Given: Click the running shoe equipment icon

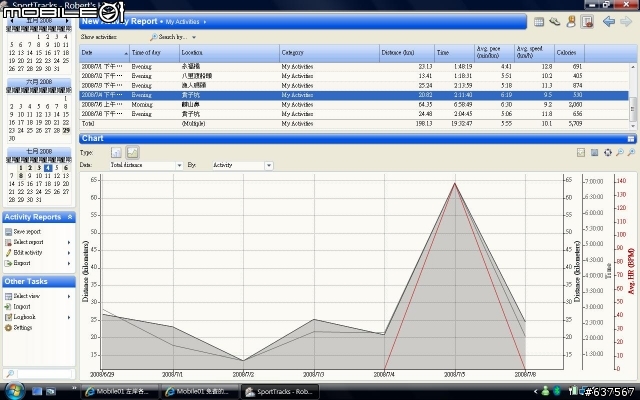Looking at the screenshot, I should pos(554,22).
